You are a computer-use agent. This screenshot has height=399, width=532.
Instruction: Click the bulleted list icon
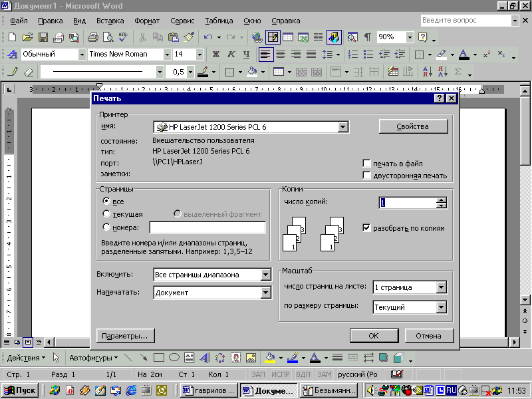(368, 55)
